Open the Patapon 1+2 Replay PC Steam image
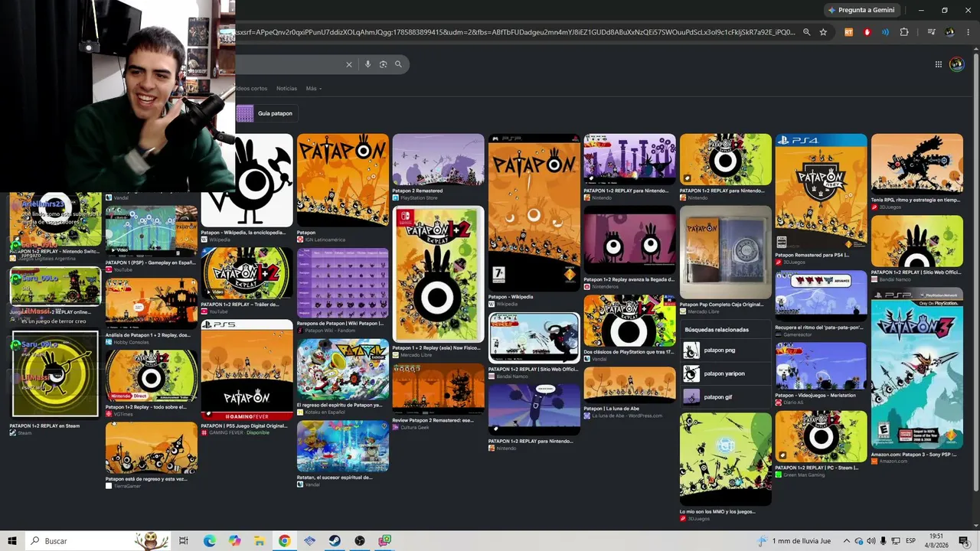The width and height of the screenshot is (980, 551). 821,437
